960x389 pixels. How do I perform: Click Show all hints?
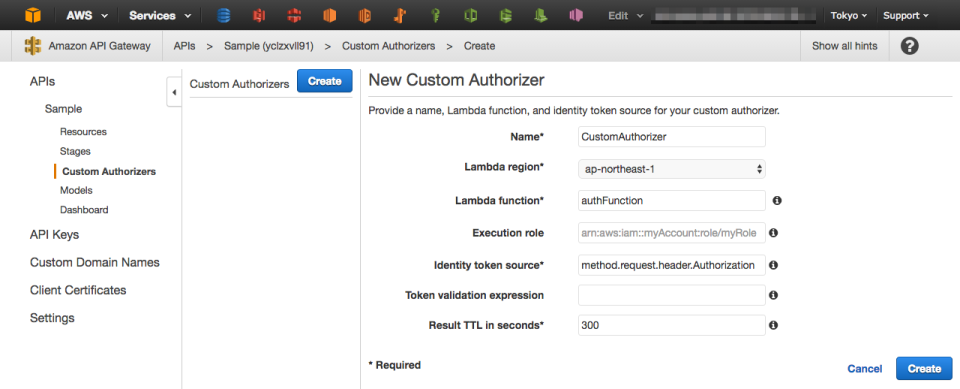coord(844,46)
